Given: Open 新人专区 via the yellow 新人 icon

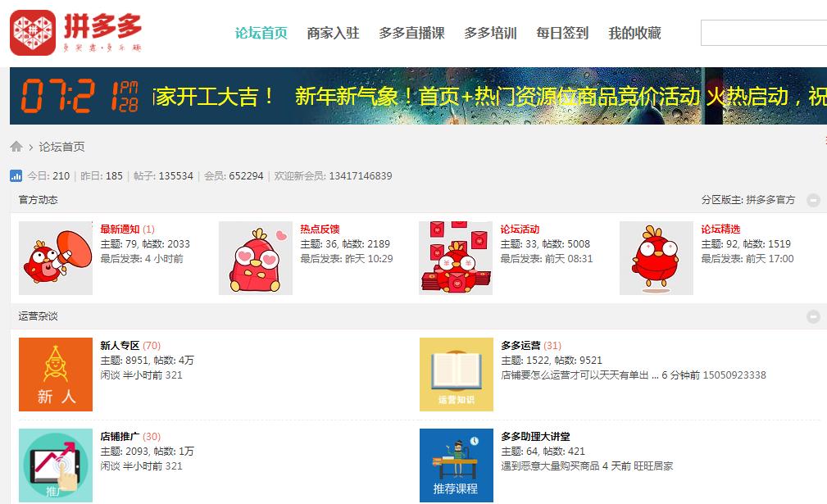Looking at the screenshot, I should pos(55,375).
